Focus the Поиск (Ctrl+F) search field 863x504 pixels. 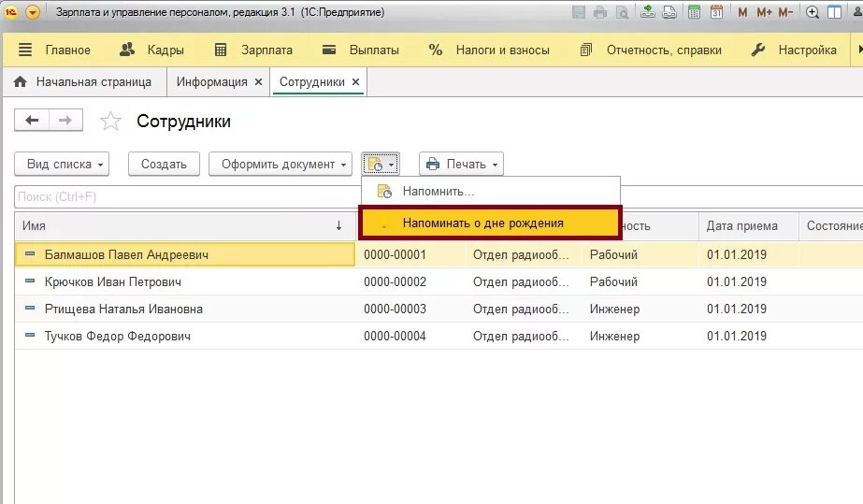click(x=187, y=197)
